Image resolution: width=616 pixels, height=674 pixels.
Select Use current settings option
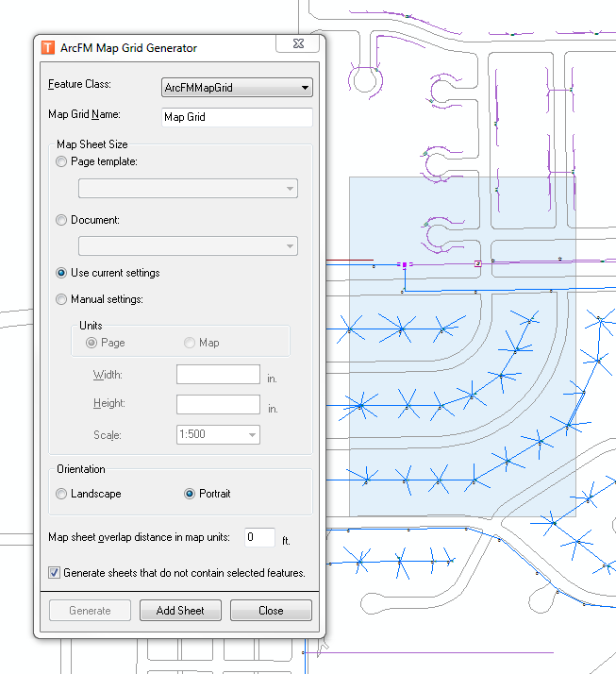(61, 273)
